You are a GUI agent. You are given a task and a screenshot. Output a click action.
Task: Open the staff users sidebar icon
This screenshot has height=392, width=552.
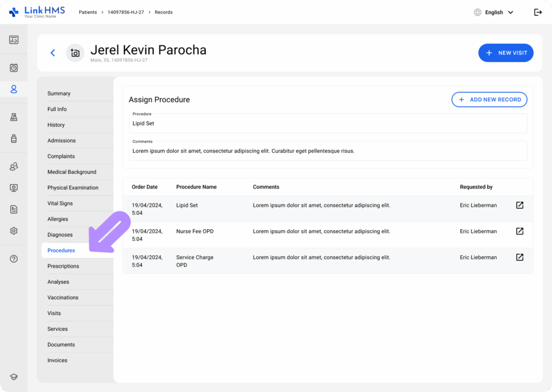coord(13,166)
